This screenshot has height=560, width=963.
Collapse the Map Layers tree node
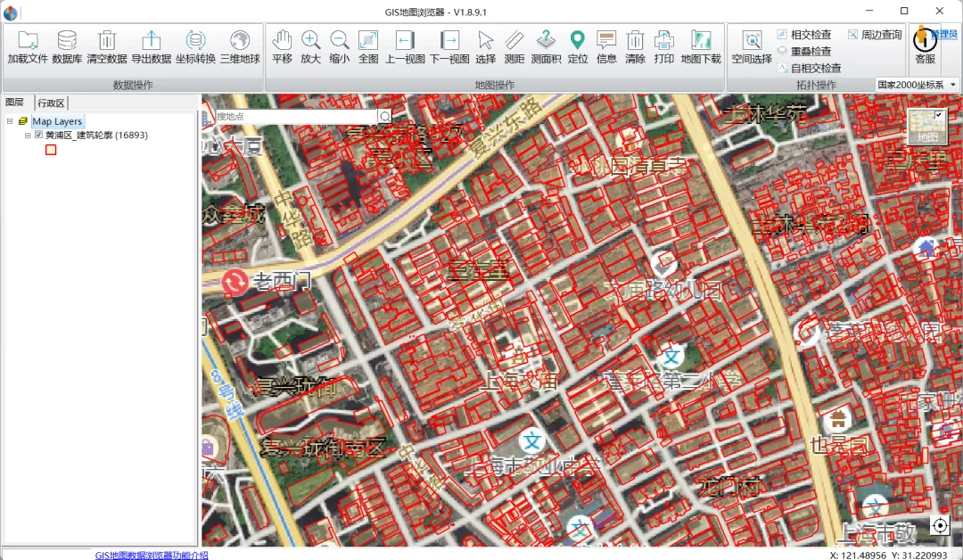pyautogui.click(x=10, y=121)
